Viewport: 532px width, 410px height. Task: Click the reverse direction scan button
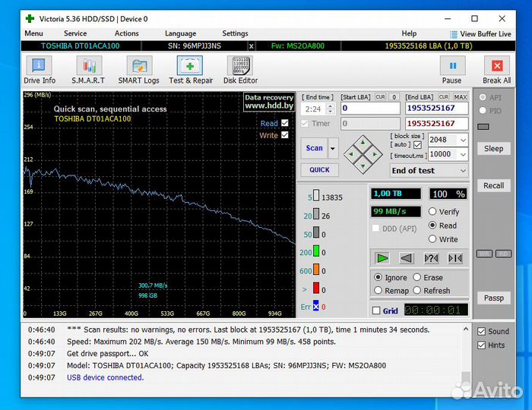click(x=407, y=258)
